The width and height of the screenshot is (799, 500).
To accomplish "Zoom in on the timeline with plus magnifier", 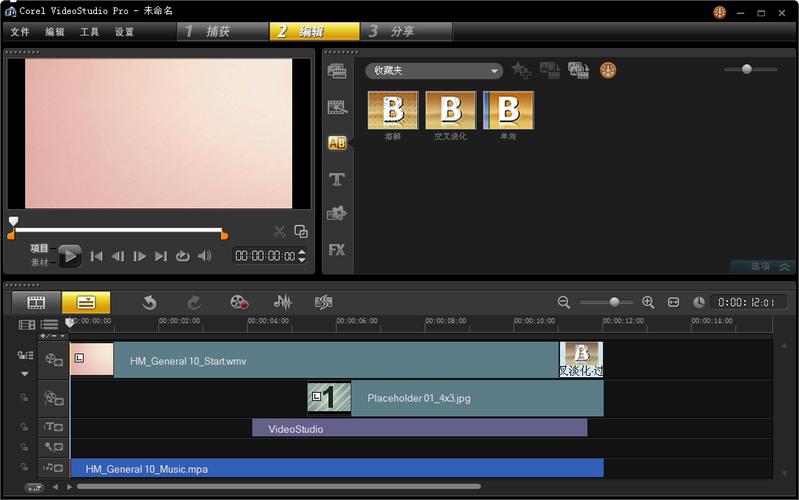I will (648, 302).
